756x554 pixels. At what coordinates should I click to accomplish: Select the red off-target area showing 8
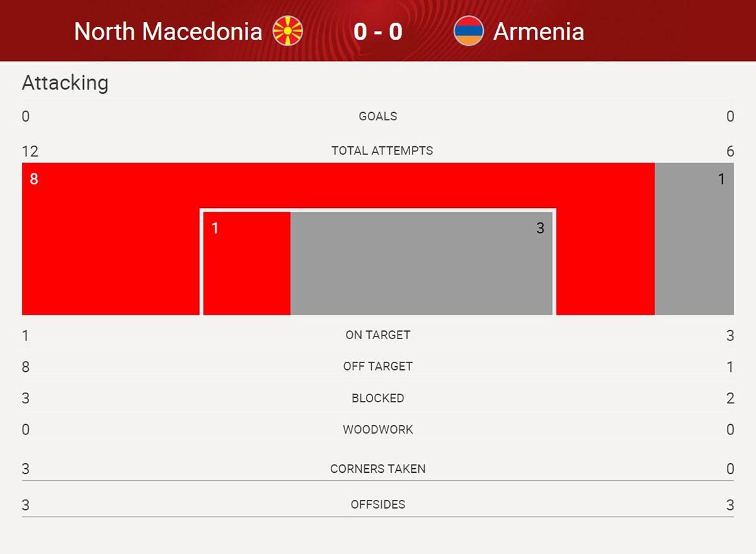coord(111,239)
